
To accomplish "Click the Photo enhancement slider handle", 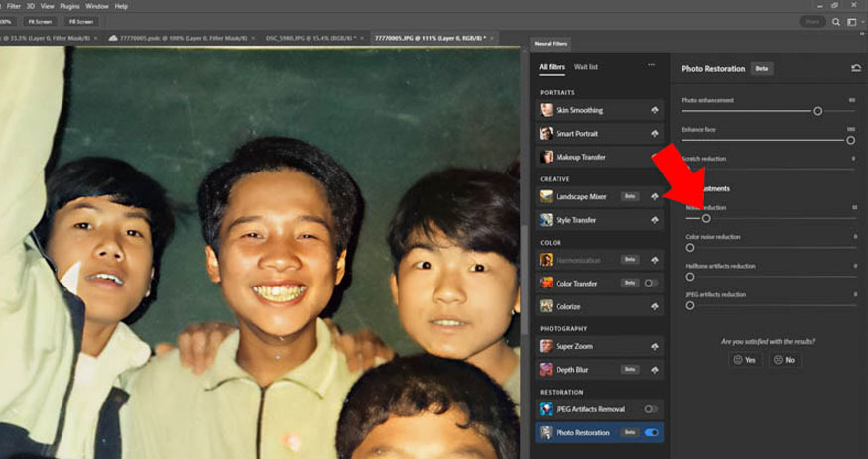I will (817, 111).
